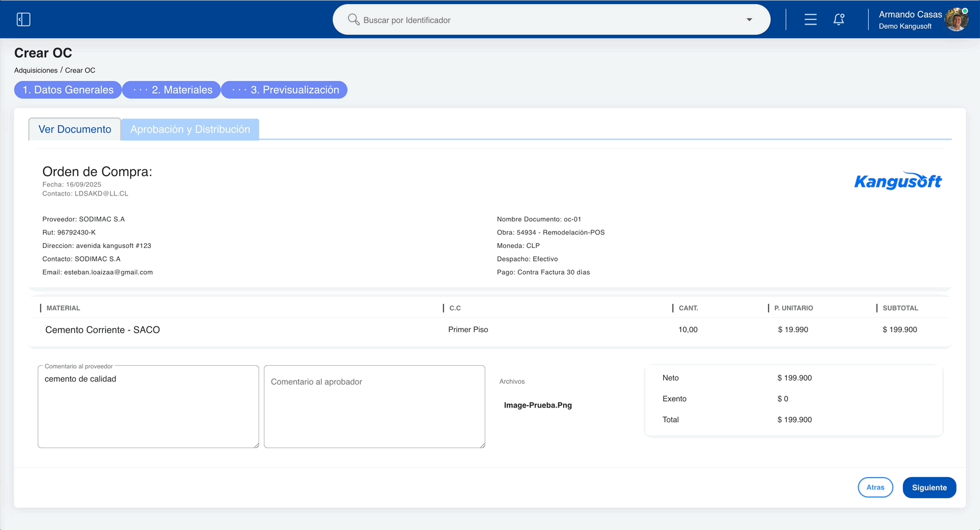Go to step 1. Datos Generales
Viewport: 980px width, 530px height.
pos(68,90)
